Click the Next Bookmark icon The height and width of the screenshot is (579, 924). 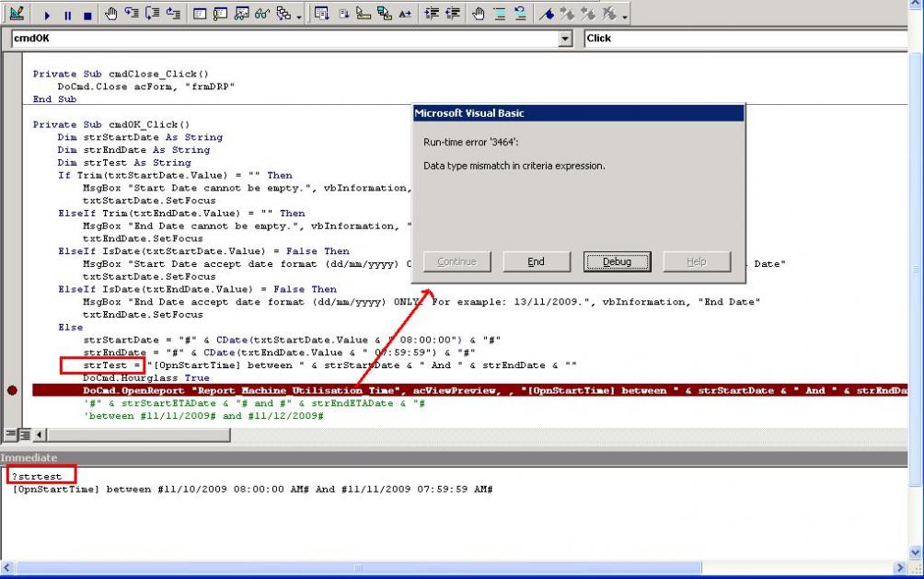tap(568, 14)
